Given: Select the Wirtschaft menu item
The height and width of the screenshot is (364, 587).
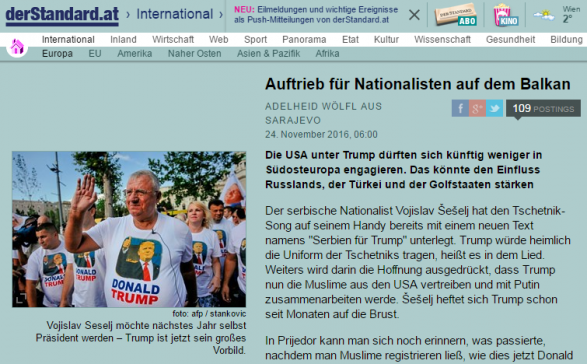Looking at the screenshot, I should (x=173, y=39).
